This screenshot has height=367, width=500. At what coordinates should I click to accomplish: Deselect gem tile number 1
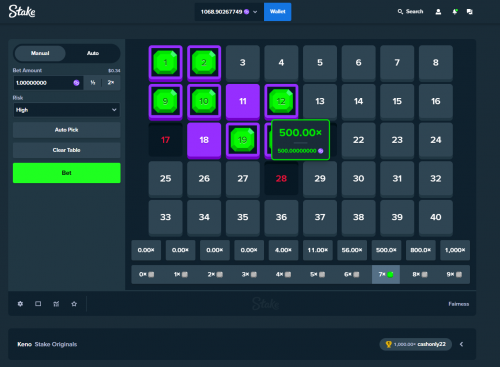pos(165,63)
